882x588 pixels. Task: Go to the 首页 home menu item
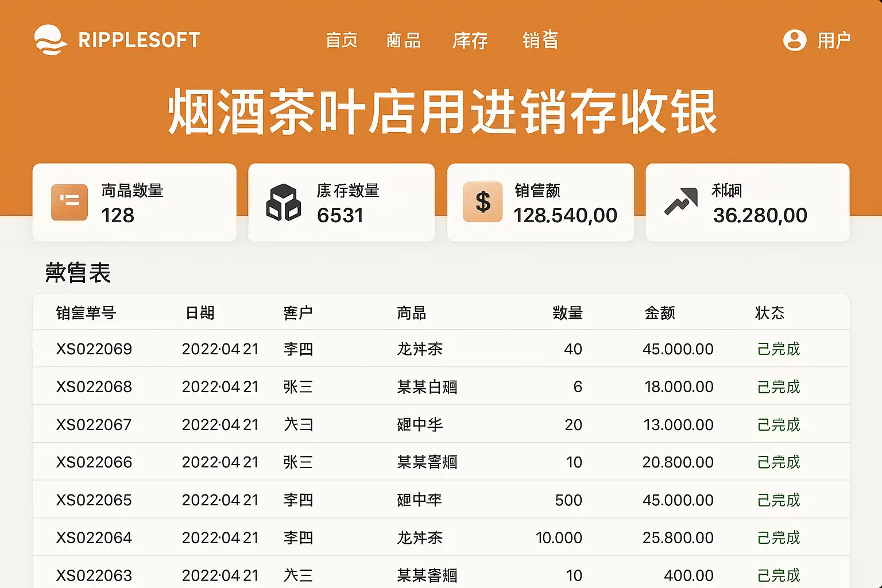[342, 40]
